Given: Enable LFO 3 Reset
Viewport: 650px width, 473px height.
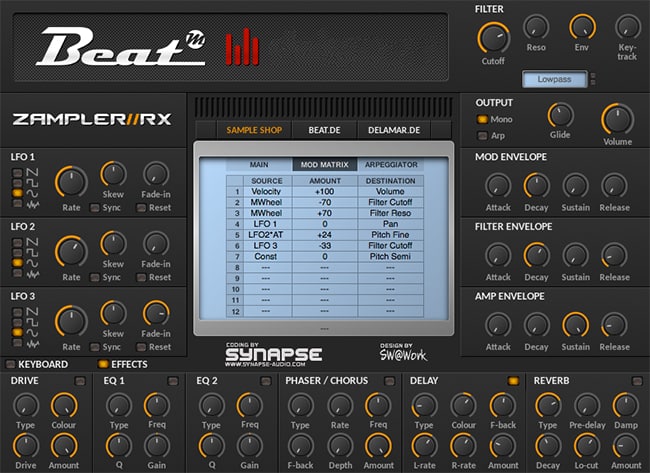Looking at the screenshot, I should pyautogui.click(x=141, y=347).
